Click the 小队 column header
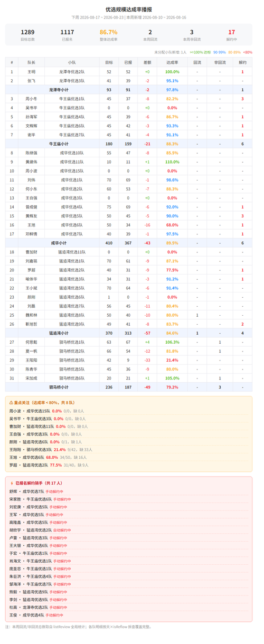The width and height of the screenshot is (264, 644). 71,62
